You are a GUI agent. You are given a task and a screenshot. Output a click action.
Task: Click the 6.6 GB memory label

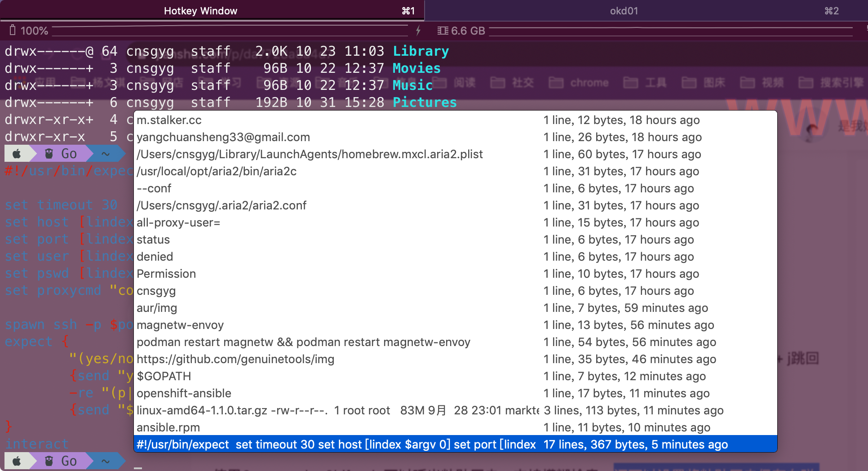(x=468, y=31)
